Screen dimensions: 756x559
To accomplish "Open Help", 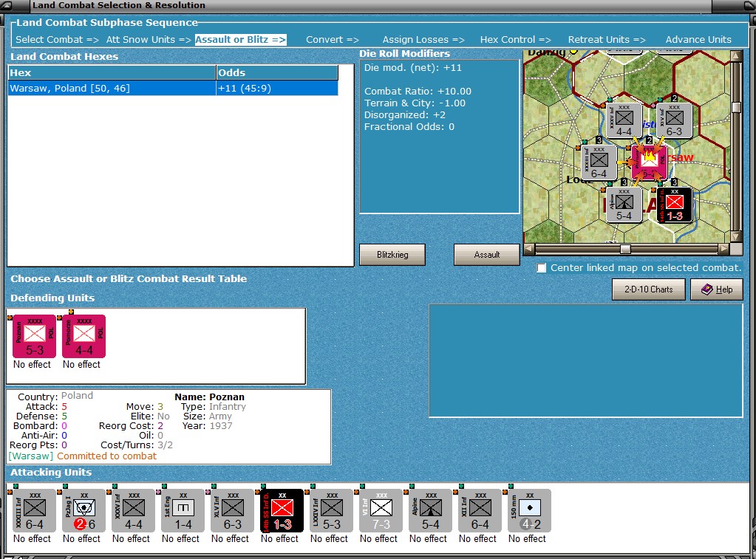I will (717, 289).
